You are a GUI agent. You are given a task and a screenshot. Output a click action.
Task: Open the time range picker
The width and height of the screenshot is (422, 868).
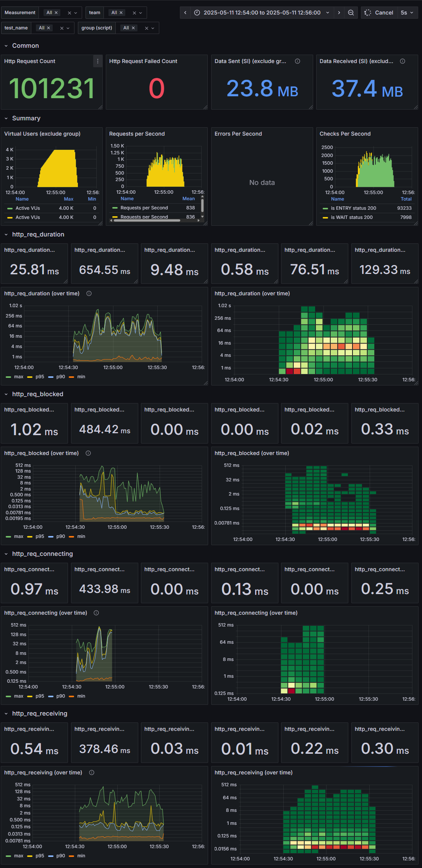(262, 13)
